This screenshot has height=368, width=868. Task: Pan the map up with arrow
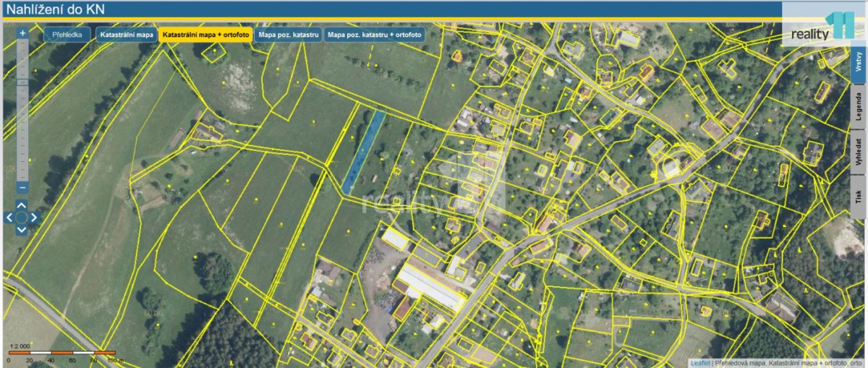coord(22,205)
